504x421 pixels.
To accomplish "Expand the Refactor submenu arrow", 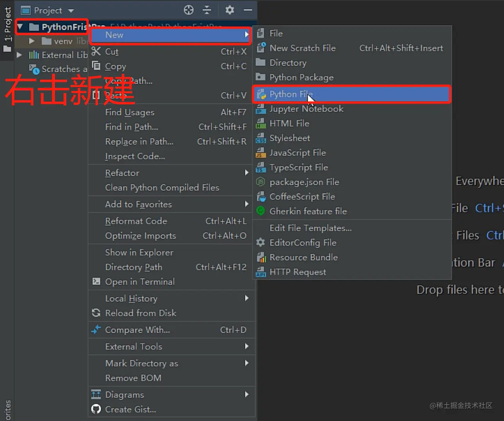I will (247, 173).
